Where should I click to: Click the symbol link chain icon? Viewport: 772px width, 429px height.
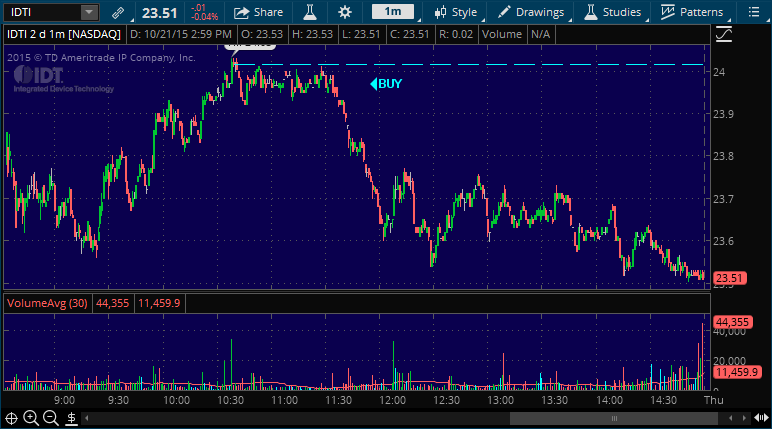point(119,12)
